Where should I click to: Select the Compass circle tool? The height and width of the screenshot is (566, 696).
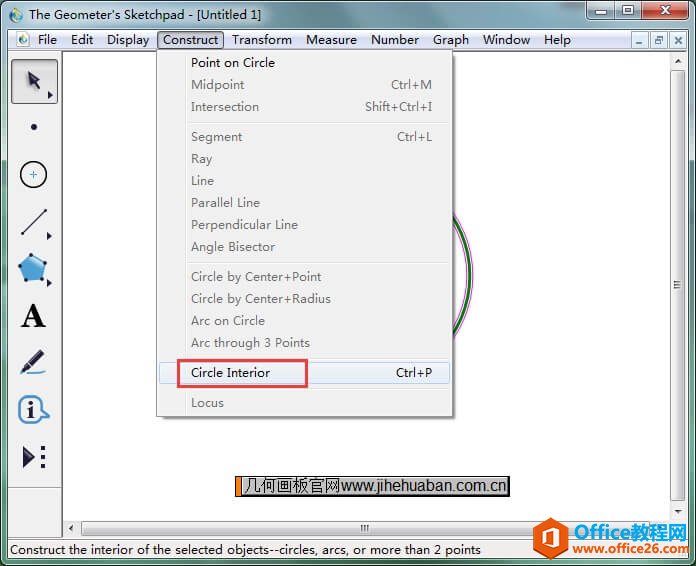(x=33, y=174)
